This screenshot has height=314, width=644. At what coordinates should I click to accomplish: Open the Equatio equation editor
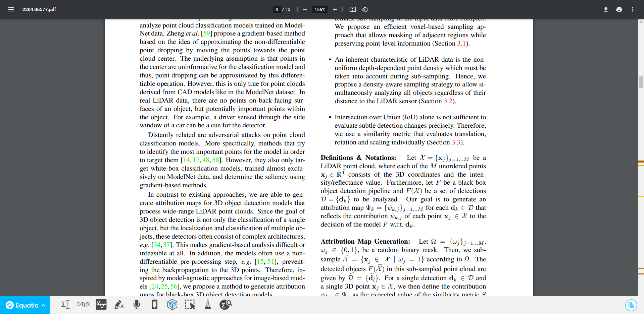(x=65, y=305)
